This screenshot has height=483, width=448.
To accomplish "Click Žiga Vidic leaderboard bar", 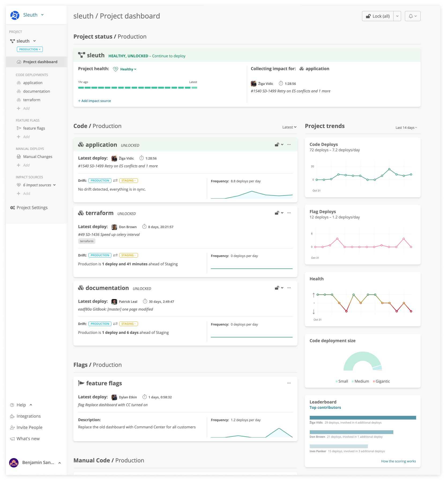I will click(363, 418).
